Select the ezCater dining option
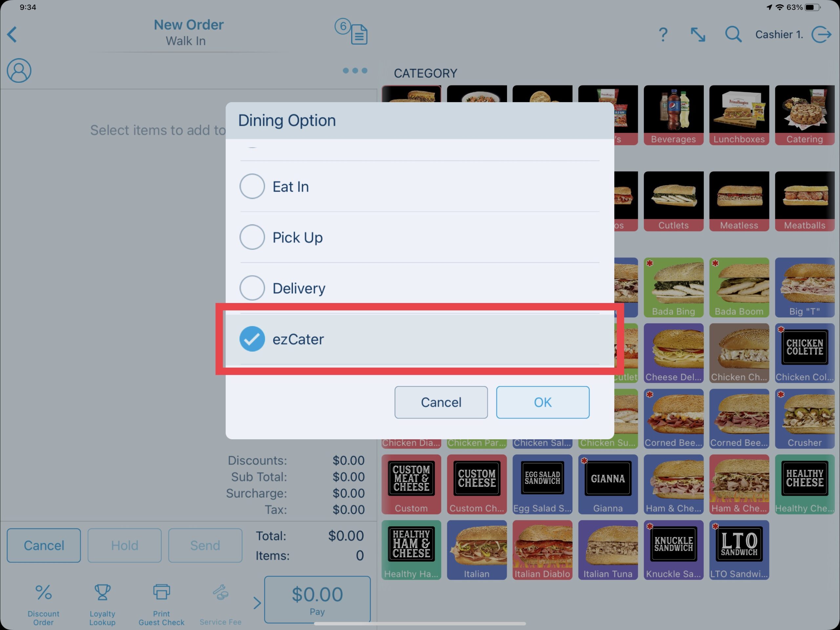The height and width of the screenshot is (630, 840). 419,339
